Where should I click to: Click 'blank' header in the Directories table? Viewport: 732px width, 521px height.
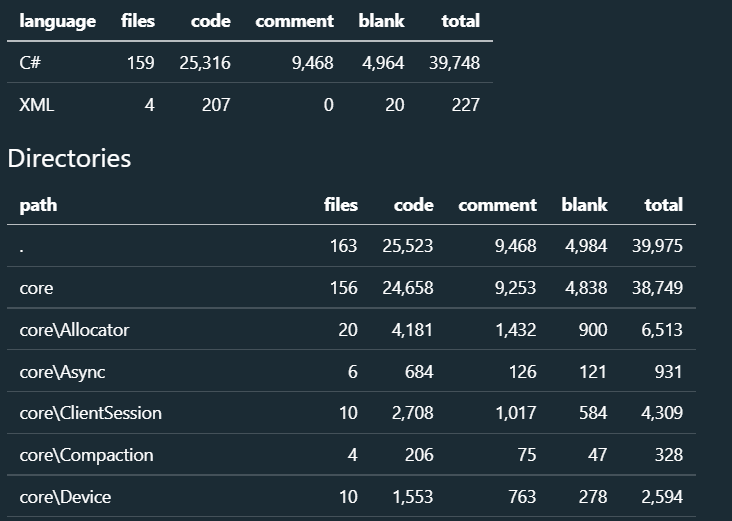pyautogui.click(x=584, y=205)
